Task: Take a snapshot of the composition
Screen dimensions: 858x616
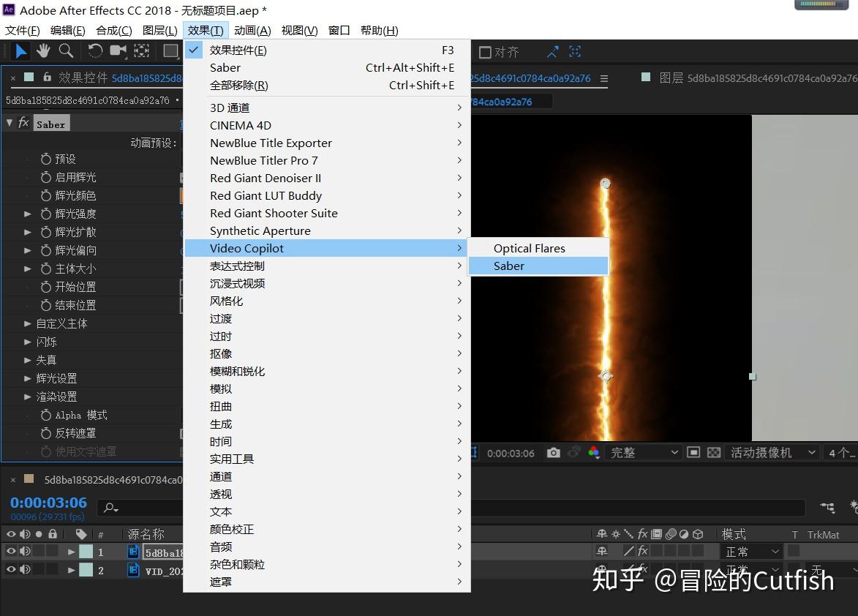Action: tap(554, 452)
